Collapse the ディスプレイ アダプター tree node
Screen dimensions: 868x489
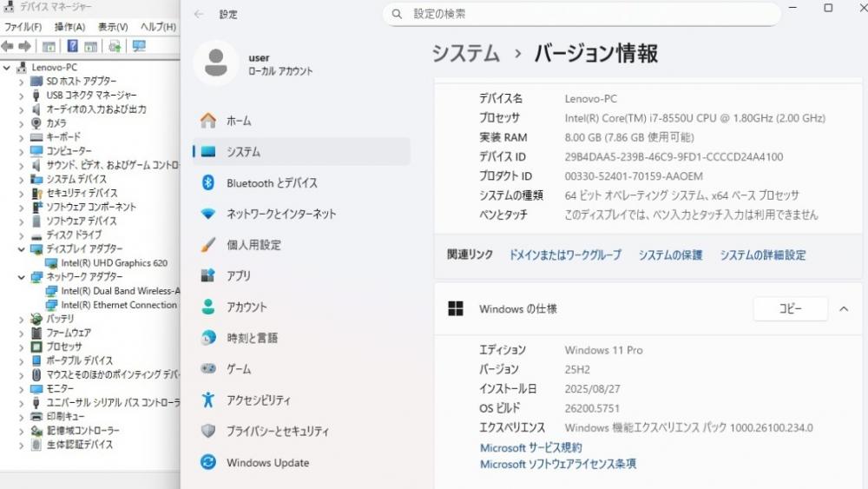pyautogui.click(x=22, y=249)
